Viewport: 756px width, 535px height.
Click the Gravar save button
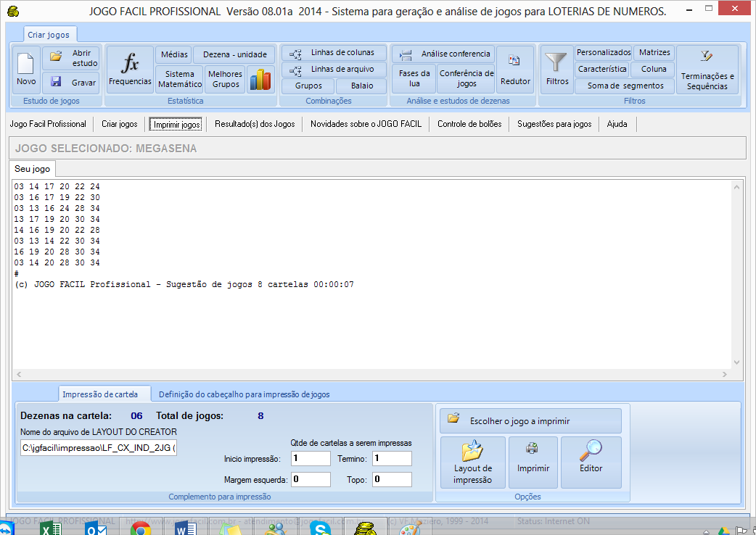(71, 83)
